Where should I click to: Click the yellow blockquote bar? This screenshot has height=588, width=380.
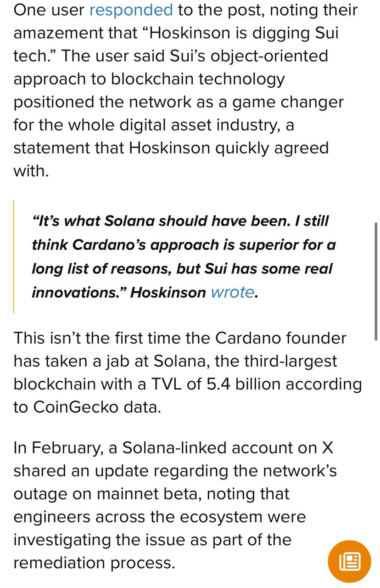click(x=14, y=256)
